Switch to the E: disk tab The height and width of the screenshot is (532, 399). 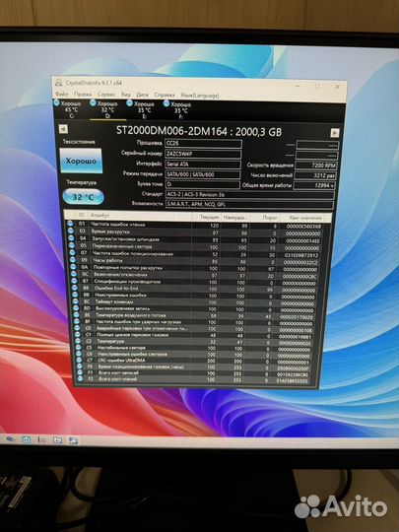[144, 110]
